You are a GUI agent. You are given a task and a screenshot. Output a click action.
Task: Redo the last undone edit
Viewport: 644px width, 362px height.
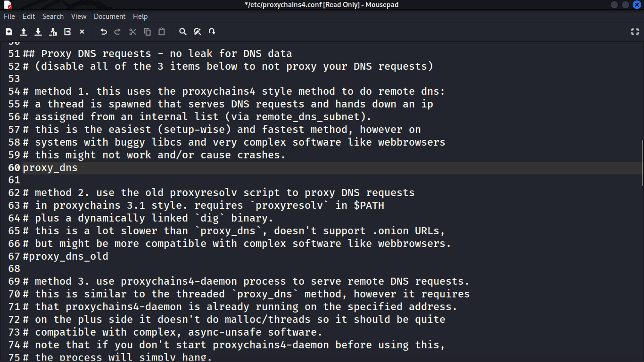(x=118, y=32)
